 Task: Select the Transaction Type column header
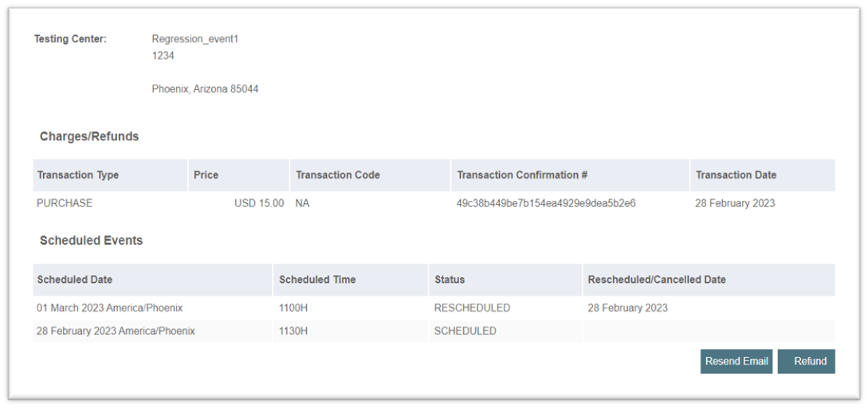pos(77,175)
